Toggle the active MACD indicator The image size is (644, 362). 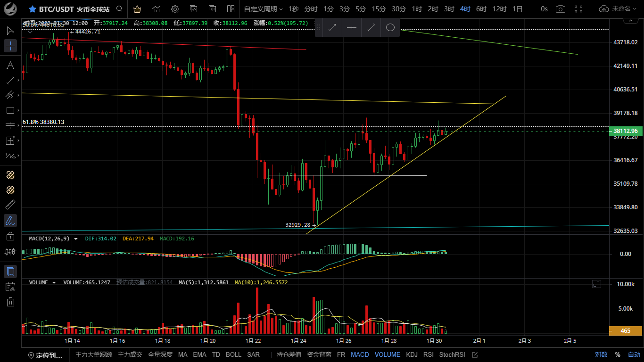(360, 355)
